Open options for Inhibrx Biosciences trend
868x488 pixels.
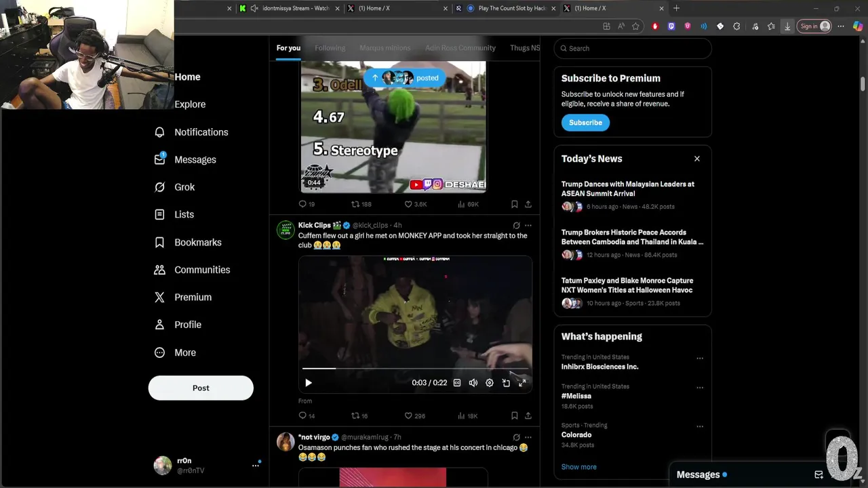point(700,359)
